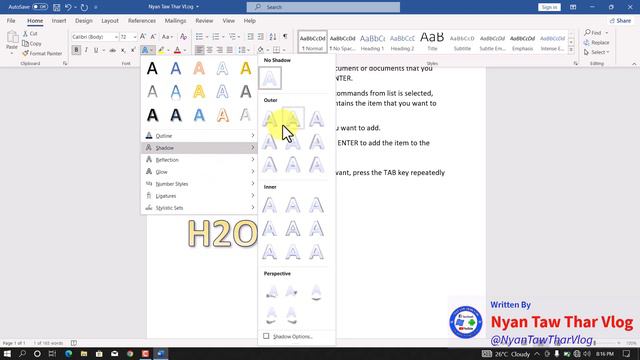Click the Paste button
640x360 pixels.
(12, 42)
